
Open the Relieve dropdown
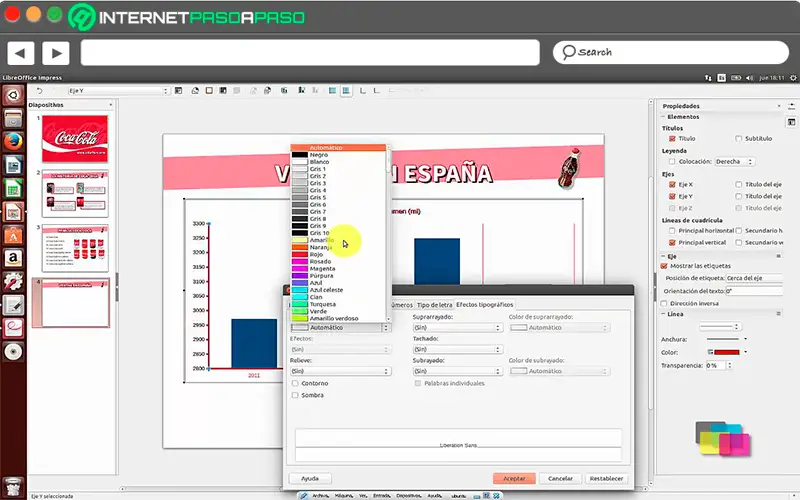click(341, 371)
